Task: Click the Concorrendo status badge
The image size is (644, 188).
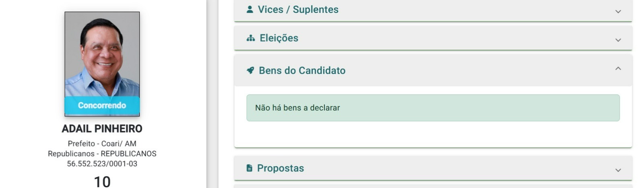Action: tap(102, 106)
